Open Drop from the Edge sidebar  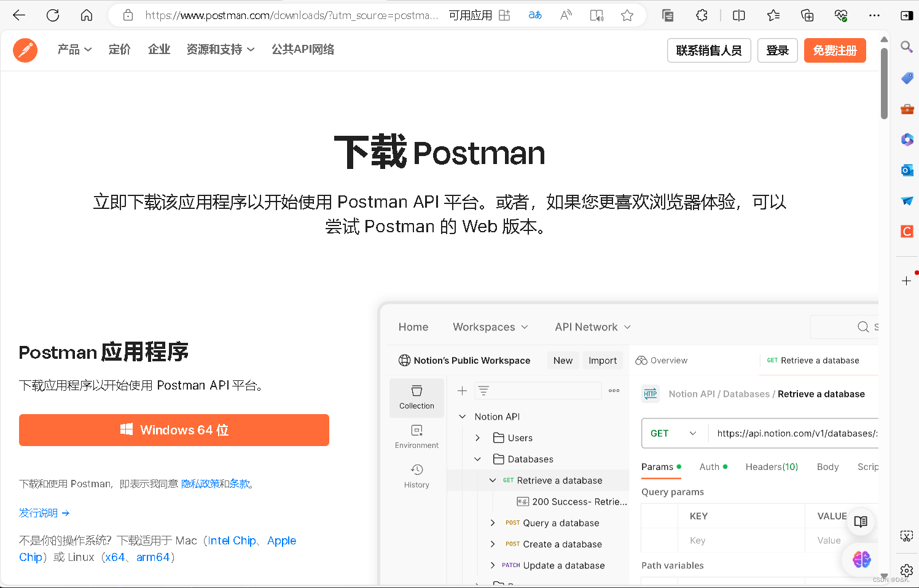pos(907,200)
